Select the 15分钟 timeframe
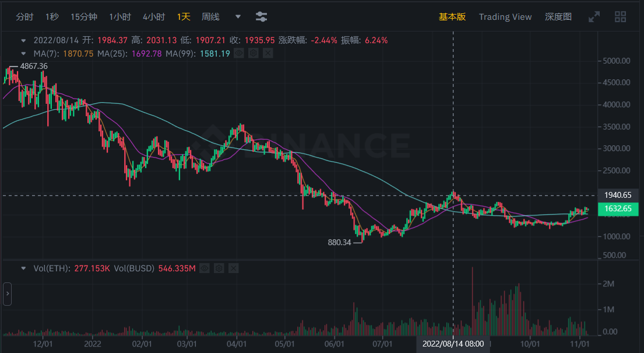This screenshot has height=353, width=644. pos(83,17)
